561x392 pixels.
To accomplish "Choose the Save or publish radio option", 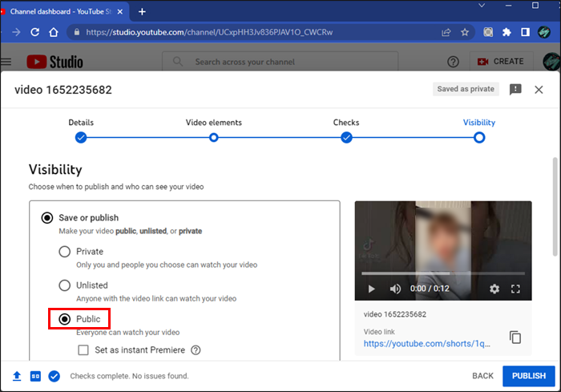I will click(x=47, y=218).
